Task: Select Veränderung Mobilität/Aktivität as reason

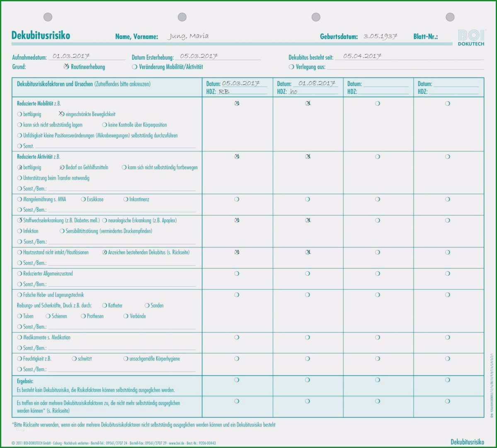Action: pos(135,67)
